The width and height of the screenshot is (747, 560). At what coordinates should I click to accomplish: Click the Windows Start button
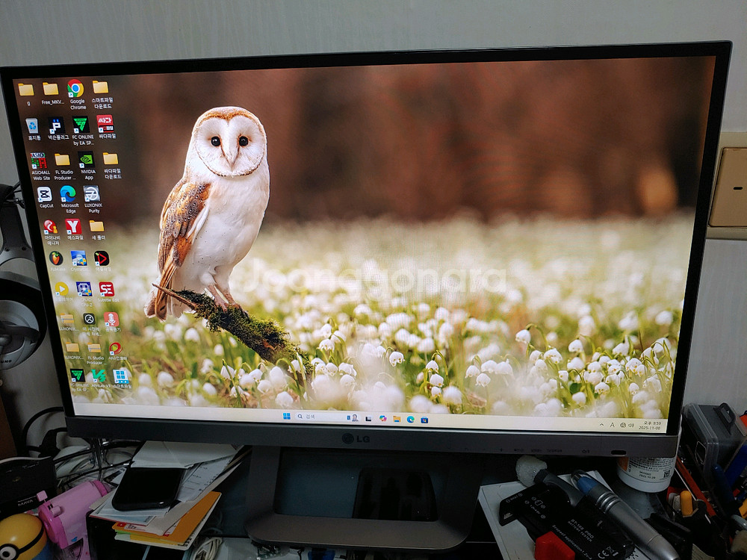coord(287,415)
